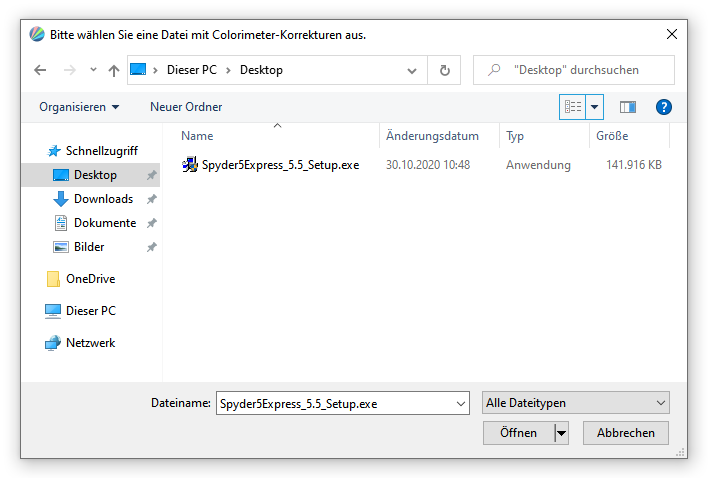Refresh the current folder view
The width and height of the screenshot is (708, 478).
click(445, 70)
